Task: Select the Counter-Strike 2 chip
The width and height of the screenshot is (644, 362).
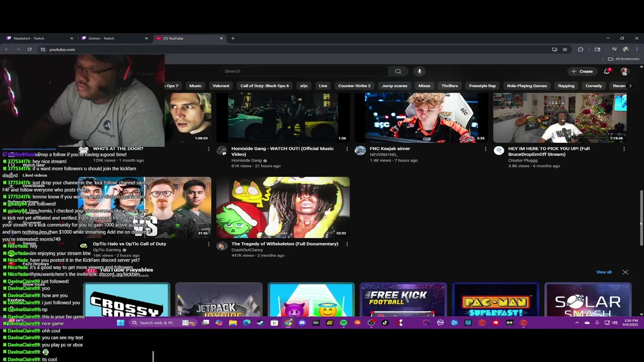Action: click(x=354, y=86)
